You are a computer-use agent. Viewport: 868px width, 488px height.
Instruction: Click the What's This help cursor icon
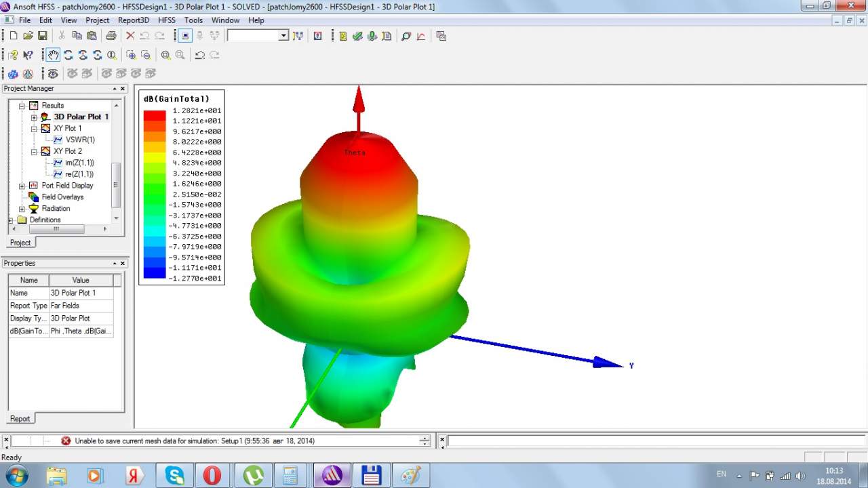pos(28,55)
